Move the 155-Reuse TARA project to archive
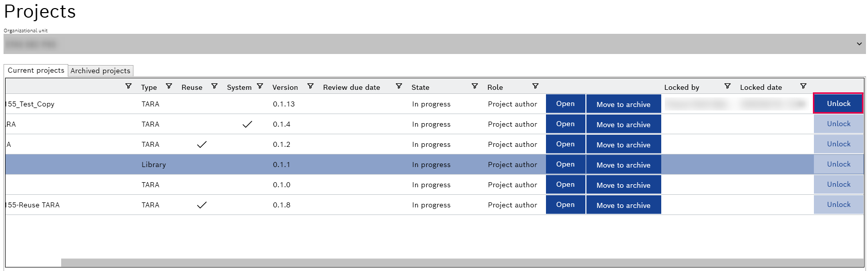The height and width of the screenshot is (271, 868). (x=623, y=205)
